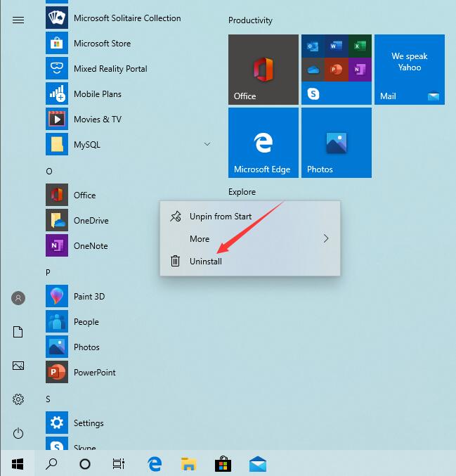
Task: Open Office icon in app list
Action: coord(57,195)
